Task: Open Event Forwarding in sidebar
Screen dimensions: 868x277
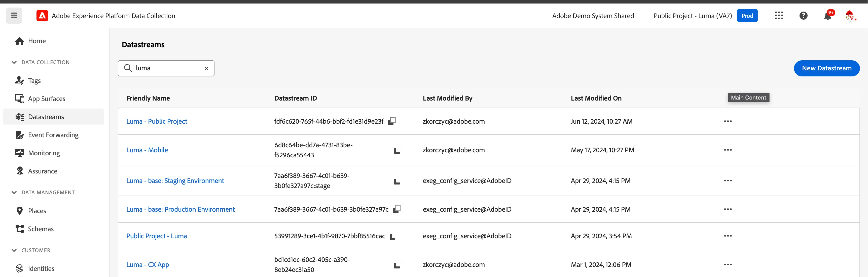Action: click(54, 135)
